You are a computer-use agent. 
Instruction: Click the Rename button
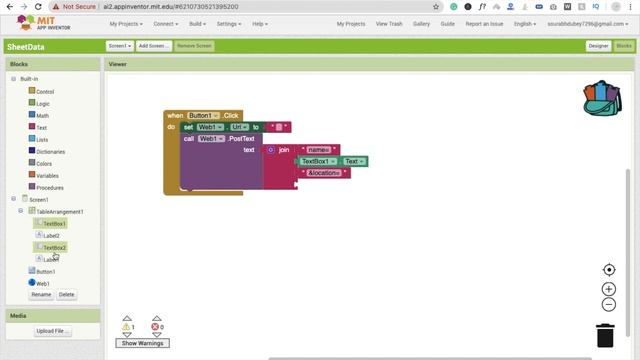click(x=41, y=294)
